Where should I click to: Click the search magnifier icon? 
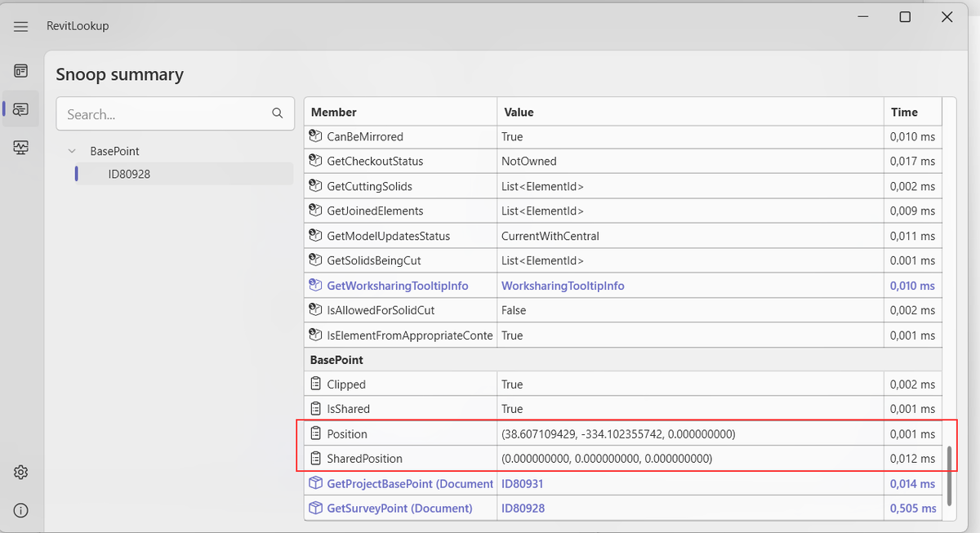(278, 113)
